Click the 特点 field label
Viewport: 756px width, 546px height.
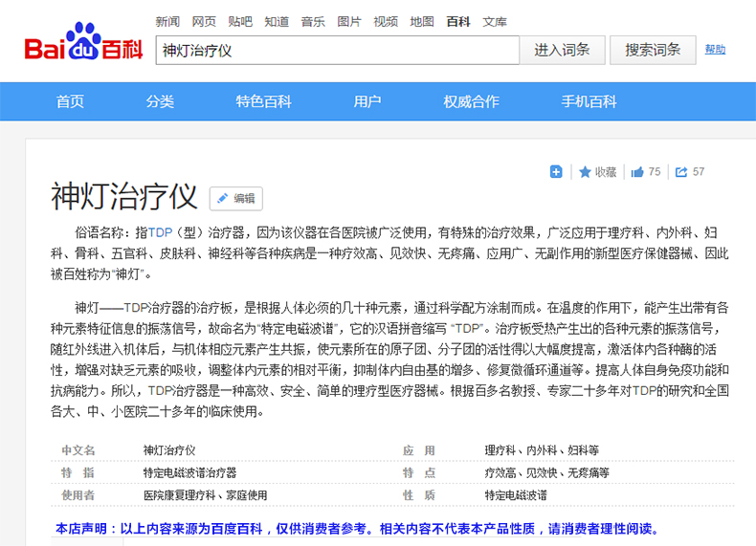(x=419, y=472)
